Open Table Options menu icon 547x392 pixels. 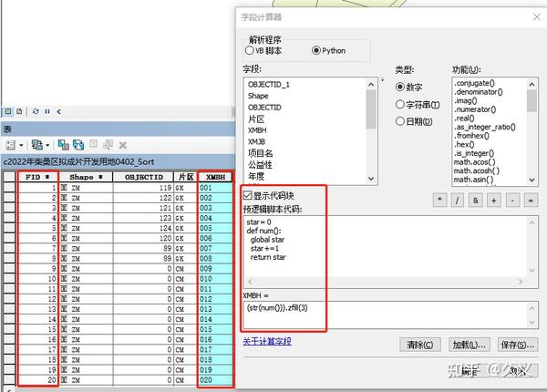click(11, 145)
